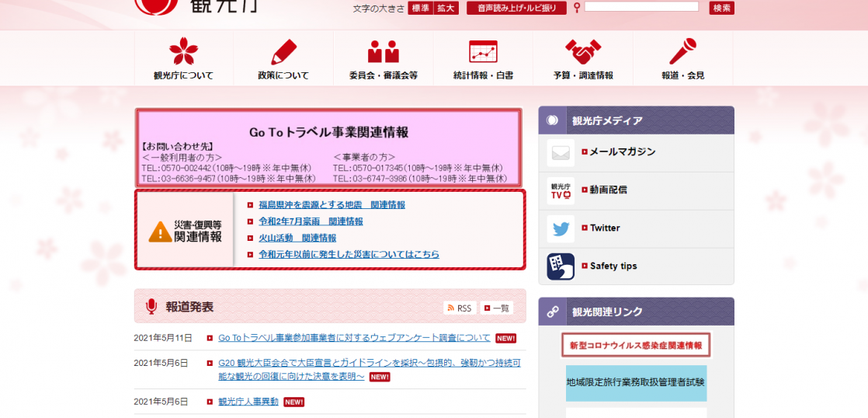Click into the site search field
This screenshot has height=418, width=868.
[x=641, y=7]
